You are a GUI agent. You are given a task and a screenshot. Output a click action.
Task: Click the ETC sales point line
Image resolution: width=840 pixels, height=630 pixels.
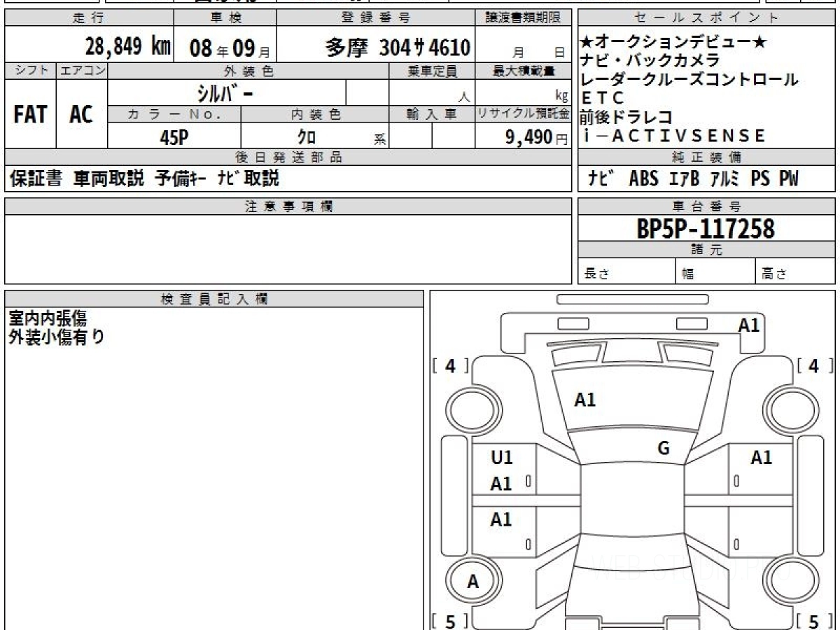(602, 99)
